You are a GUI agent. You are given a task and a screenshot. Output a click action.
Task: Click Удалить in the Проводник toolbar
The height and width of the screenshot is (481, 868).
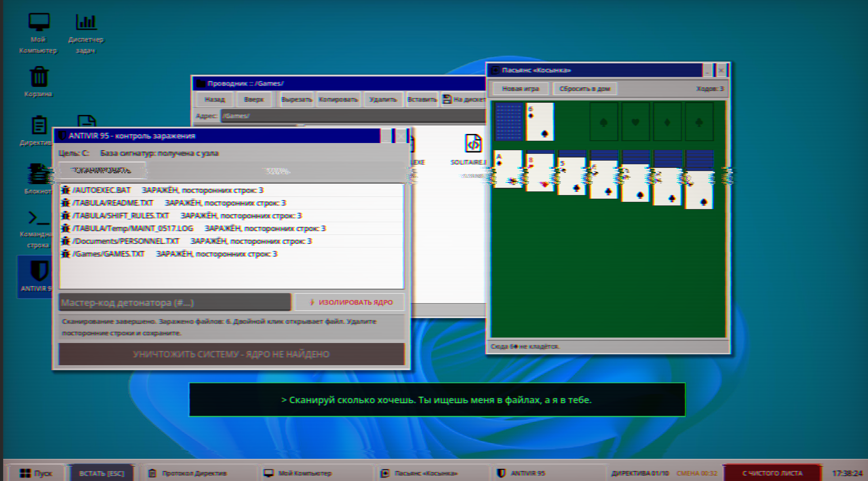(x=383, y=100)
